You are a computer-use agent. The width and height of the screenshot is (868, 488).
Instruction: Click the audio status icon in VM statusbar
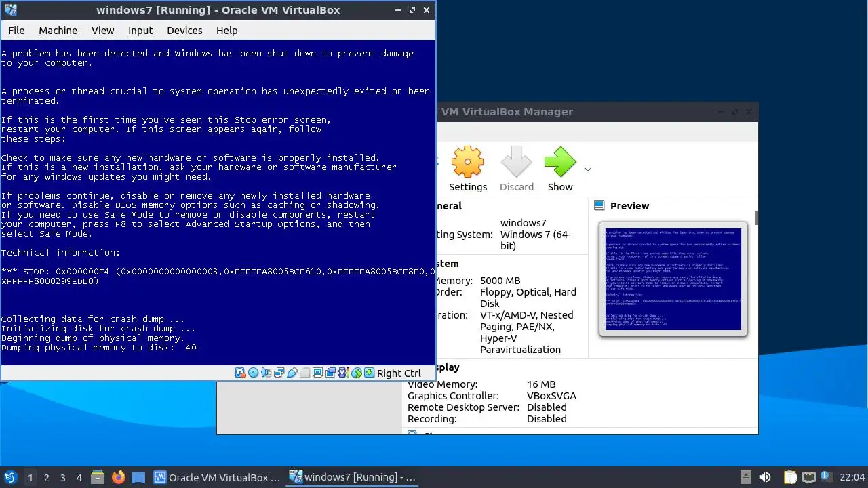click(267, 373)
